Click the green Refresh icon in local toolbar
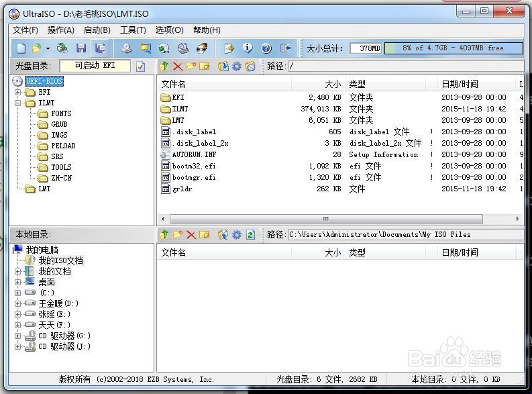Screen dimensions: 532x394 click(250, 234)
